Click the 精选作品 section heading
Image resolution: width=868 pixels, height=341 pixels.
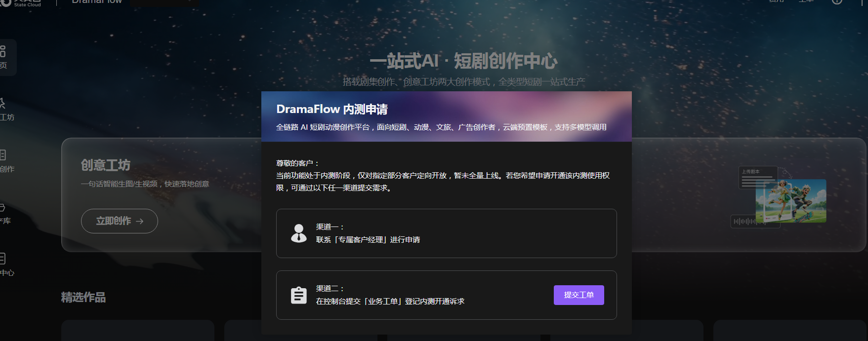[83, 298]
